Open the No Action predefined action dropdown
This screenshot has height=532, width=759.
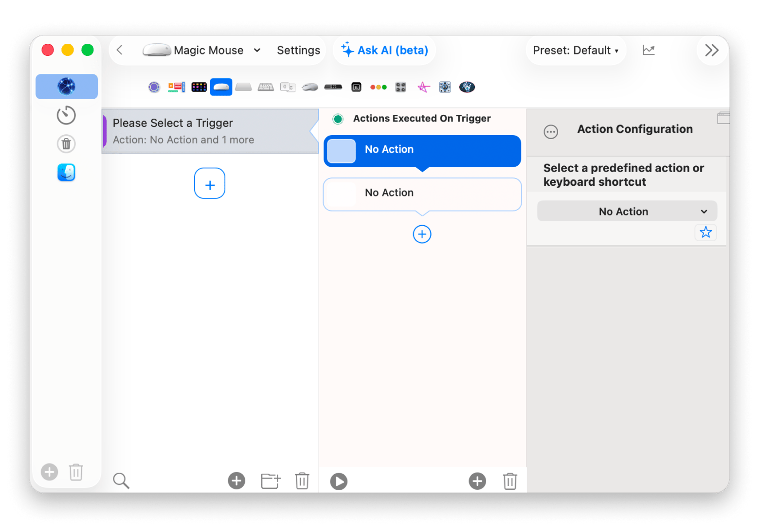click(x=627, y=212)
